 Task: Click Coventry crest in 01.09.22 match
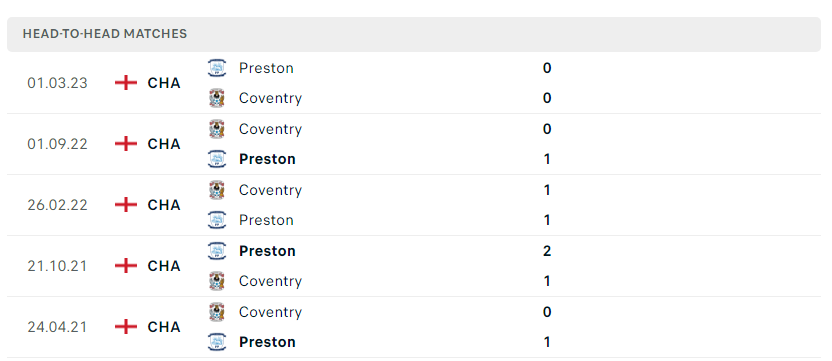(216, 129)
